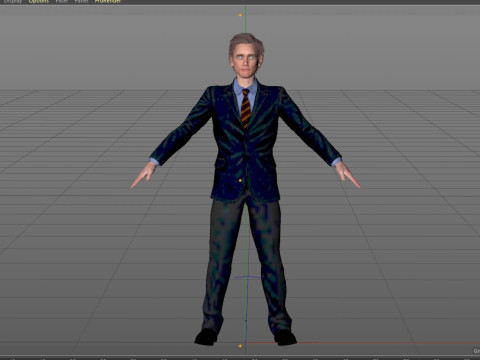Screen dimensions: 480x360
Task: Select the orange handle at the jacket's waist
Action: click(240, 180)
